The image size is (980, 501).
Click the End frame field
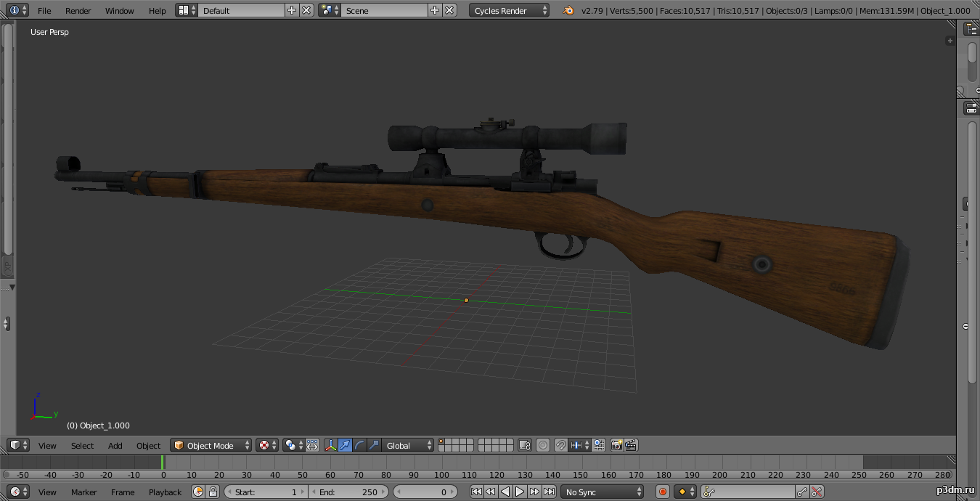(348, 492)
